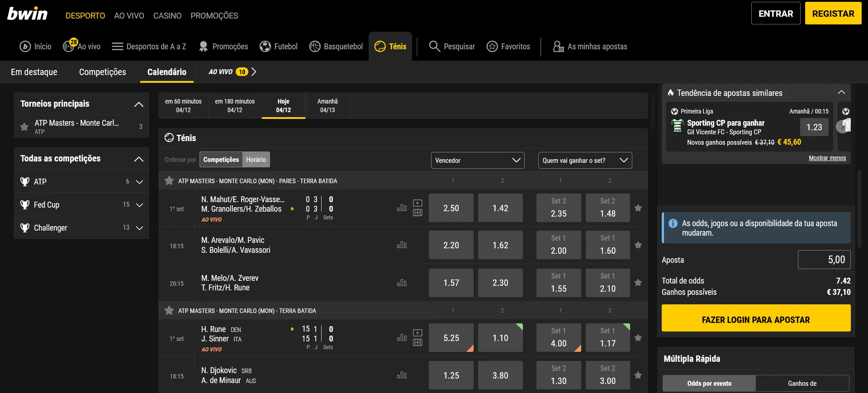Expand AO VIVO 10 live events arrow
The image size is (868, 393).
(x=254, y=72)
